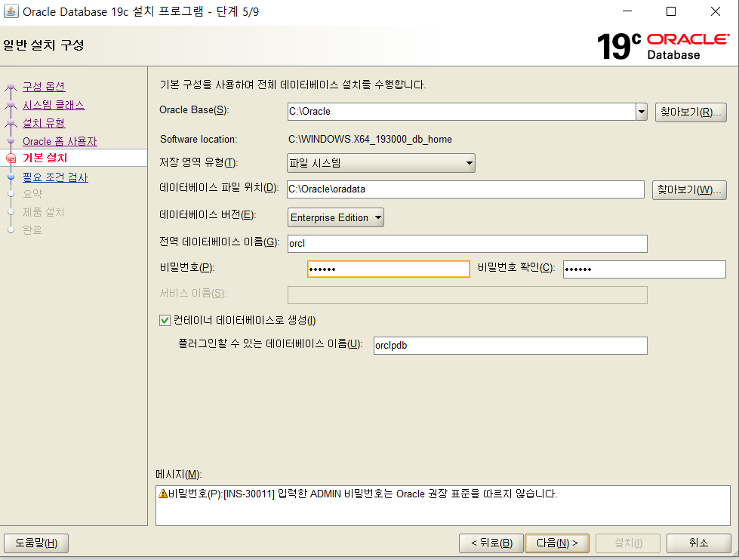Minimize the installer window
Screen dimensions: 739x560
pos(627,11)
